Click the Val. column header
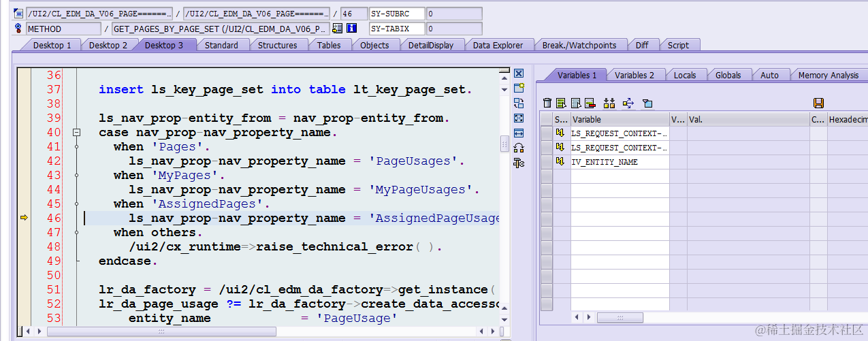The image size is (868, 341). (x=748, y=119)
